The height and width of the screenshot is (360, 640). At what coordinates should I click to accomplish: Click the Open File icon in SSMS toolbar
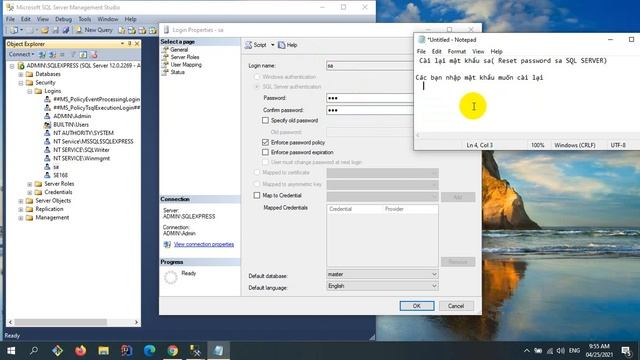tap(44, 30)
